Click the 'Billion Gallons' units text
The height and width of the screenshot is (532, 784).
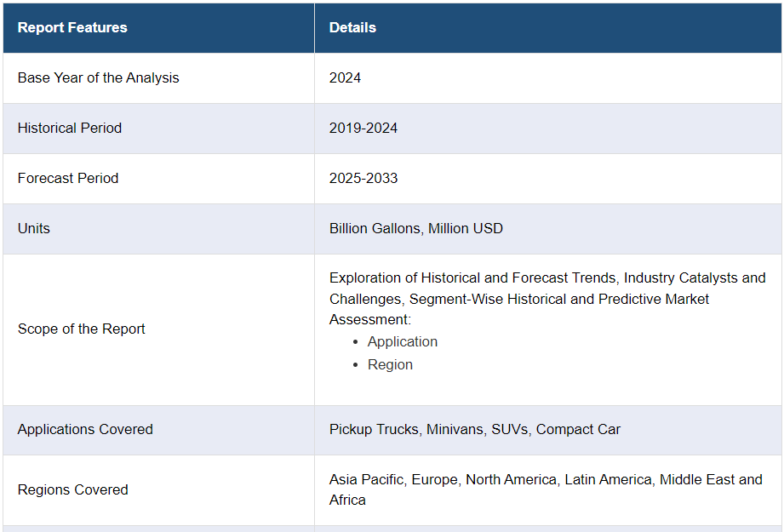click(x=375, y=228)
